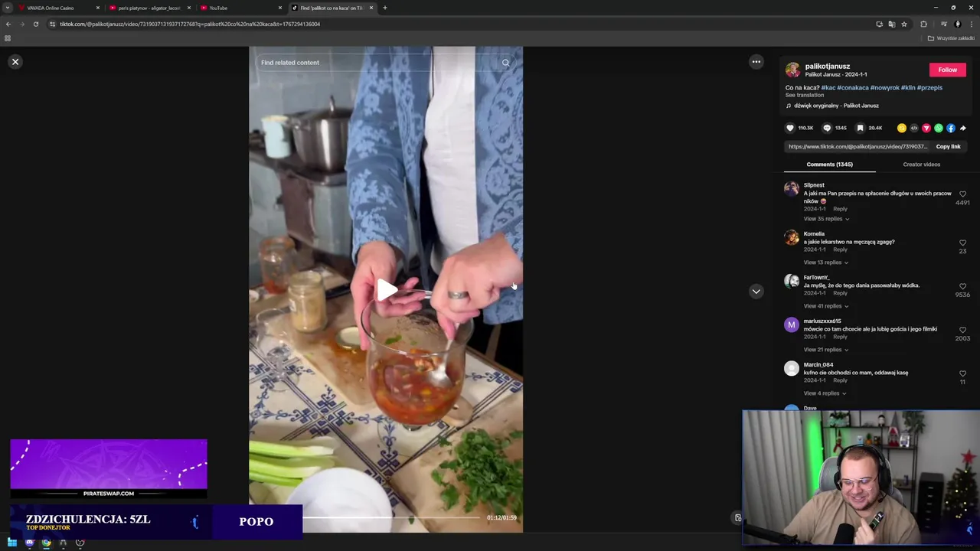Open comments via speech bubble icon
The width and height of the screenshot is (980, 551).
[x=827, y=128]
